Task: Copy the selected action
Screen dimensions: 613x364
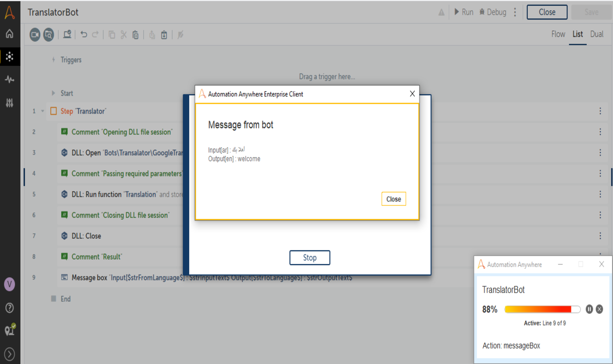Action: click(112, 34)
